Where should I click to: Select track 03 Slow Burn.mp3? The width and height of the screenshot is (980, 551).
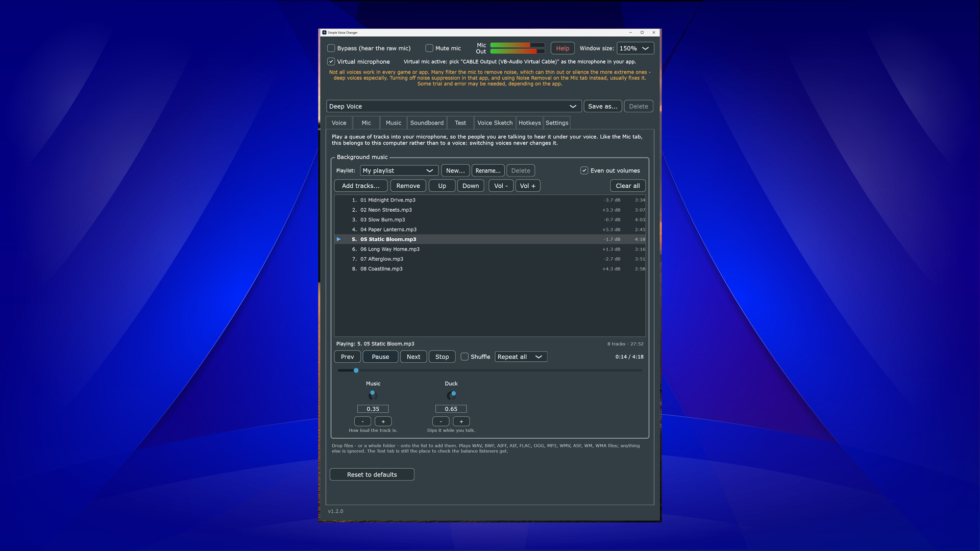click(x=490, y=220)
